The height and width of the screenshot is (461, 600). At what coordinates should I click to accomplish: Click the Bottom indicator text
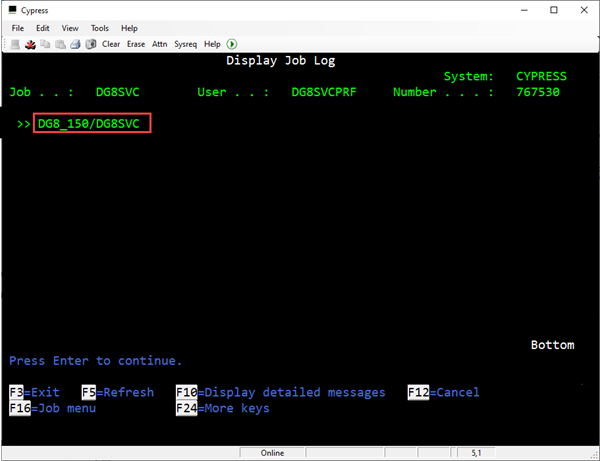tap(553, 345)
